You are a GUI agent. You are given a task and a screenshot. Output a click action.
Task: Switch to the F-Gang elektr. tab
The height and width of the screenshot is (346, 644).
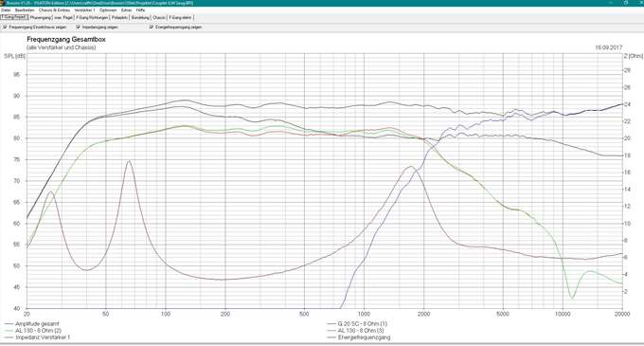180,18
